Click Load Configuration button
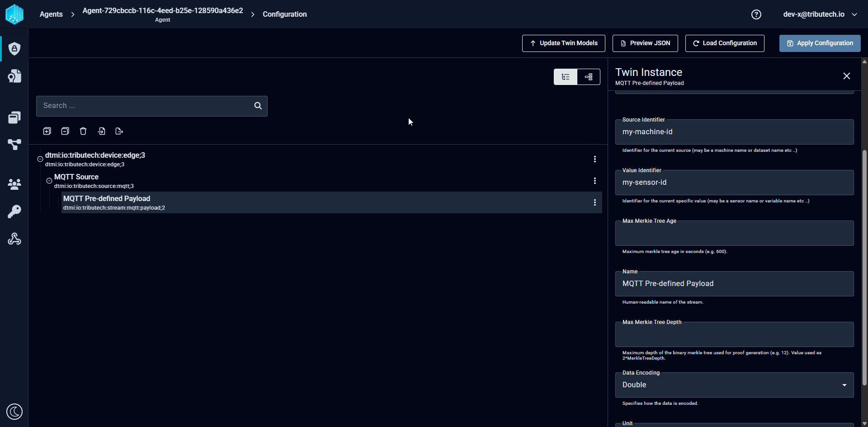The image size is (868, 427). 725,43
